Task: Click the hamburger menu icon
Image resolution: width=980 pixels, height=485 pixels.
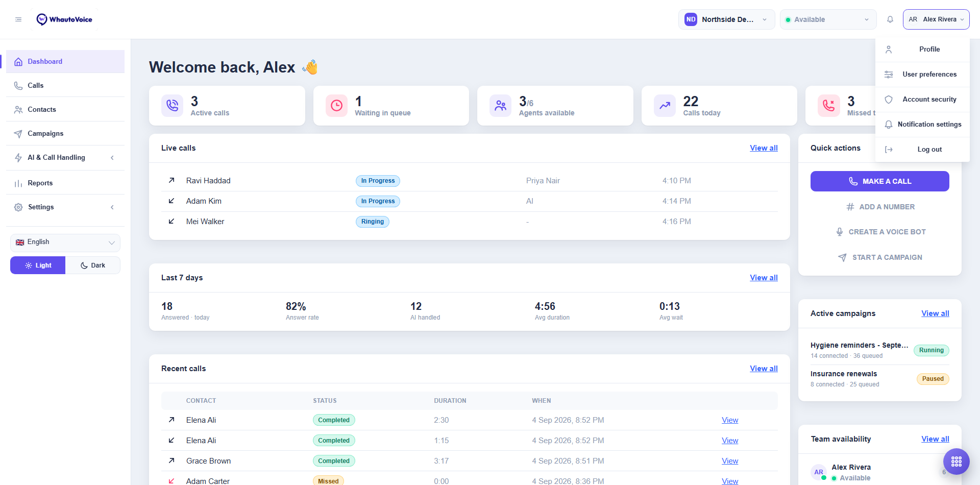Action: point(18,19)
